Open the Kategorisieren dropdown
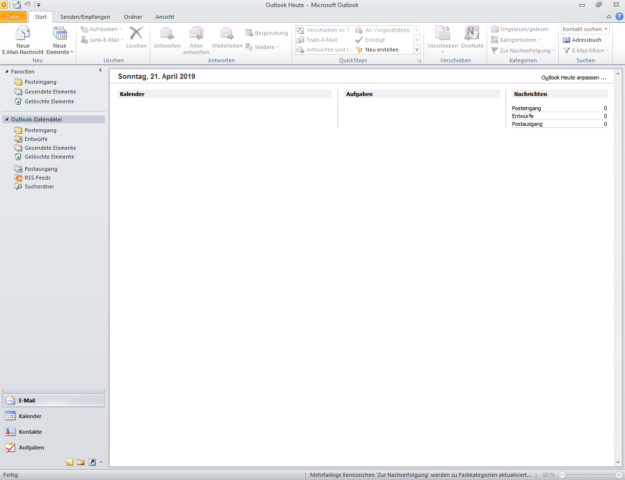Screen dimensions: 625x480 tap(516, 40)
